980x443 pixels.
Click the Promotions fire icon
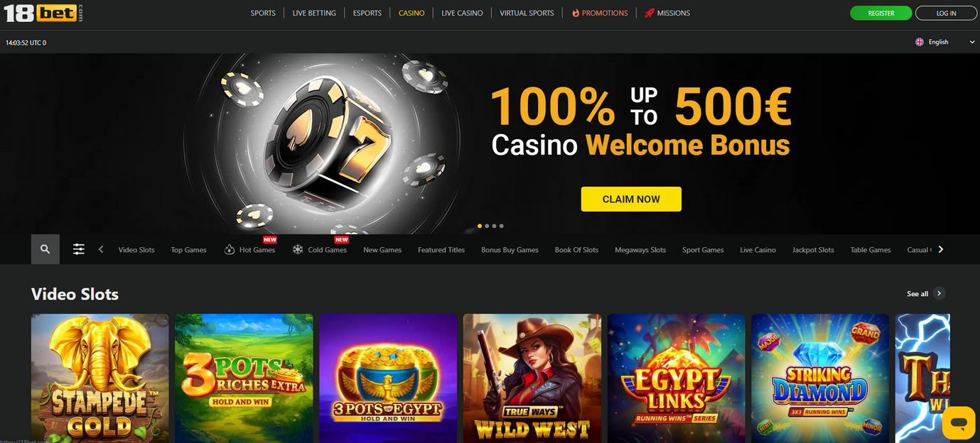(x=576, y=13)
